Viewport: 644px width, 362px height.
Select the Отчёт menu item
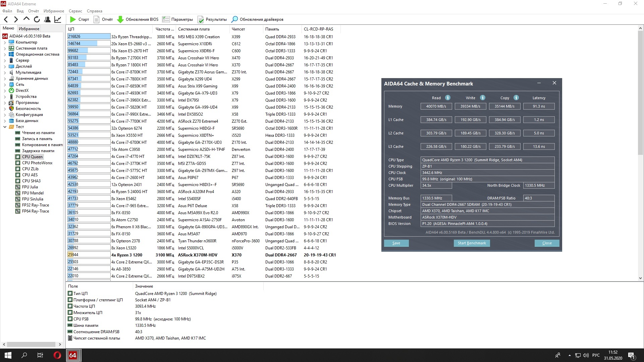34,11
